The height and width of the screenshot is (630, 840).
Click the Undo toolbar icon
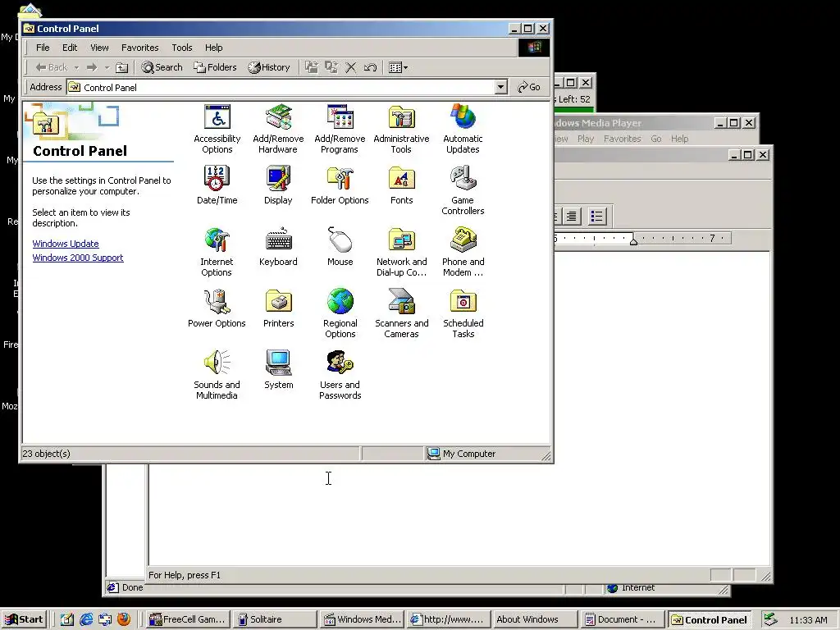tap(370, 67)
